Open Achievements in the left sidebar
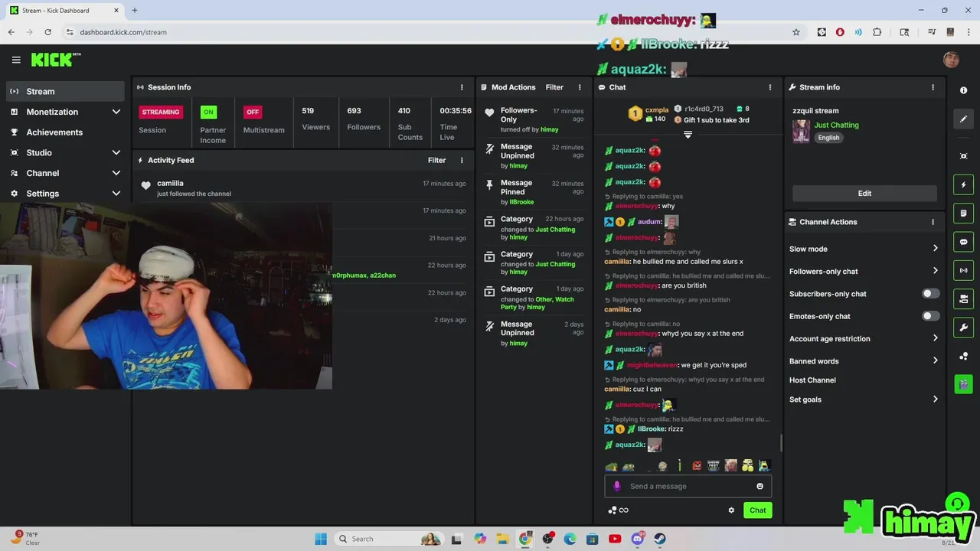The height and width of the screenshot is (551, 980). (65, 132)
